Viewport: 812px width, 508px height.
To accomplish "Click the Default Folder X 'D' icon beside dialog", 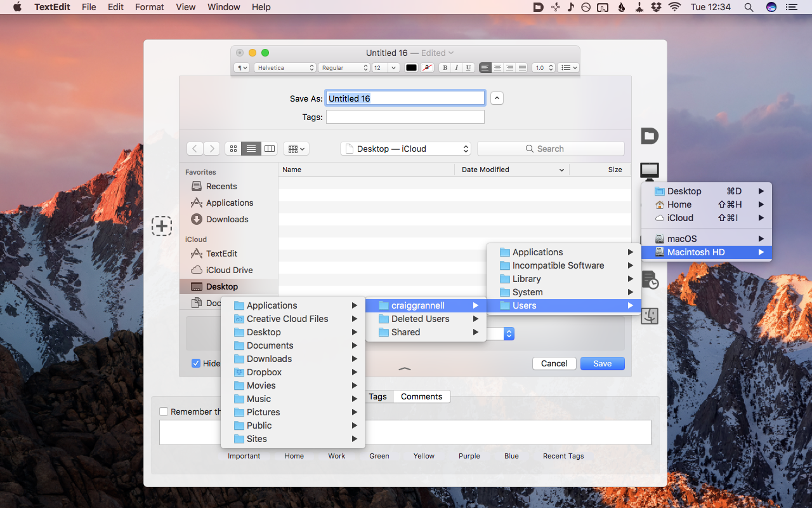I will click(x=650, y=136).
